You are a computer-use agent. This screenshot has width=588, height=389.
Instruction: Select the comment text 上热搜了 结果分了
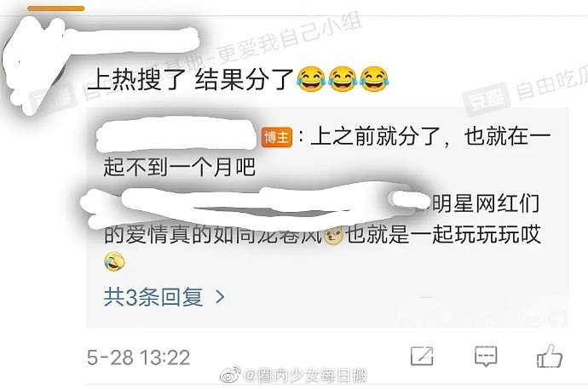pyautogui.click(x=191, y=79)
